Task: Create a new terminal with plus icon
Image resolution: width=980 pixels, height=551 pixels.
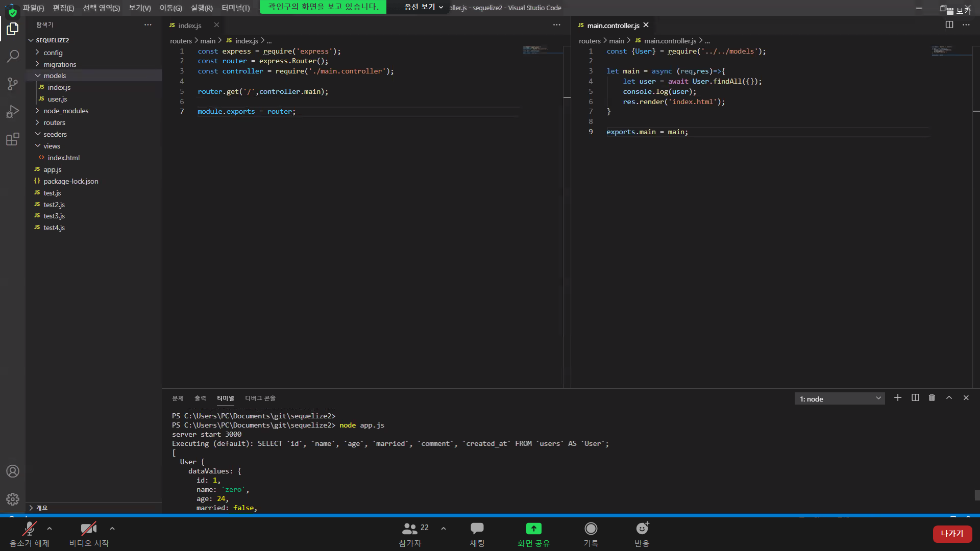Action: pos(897,398)
